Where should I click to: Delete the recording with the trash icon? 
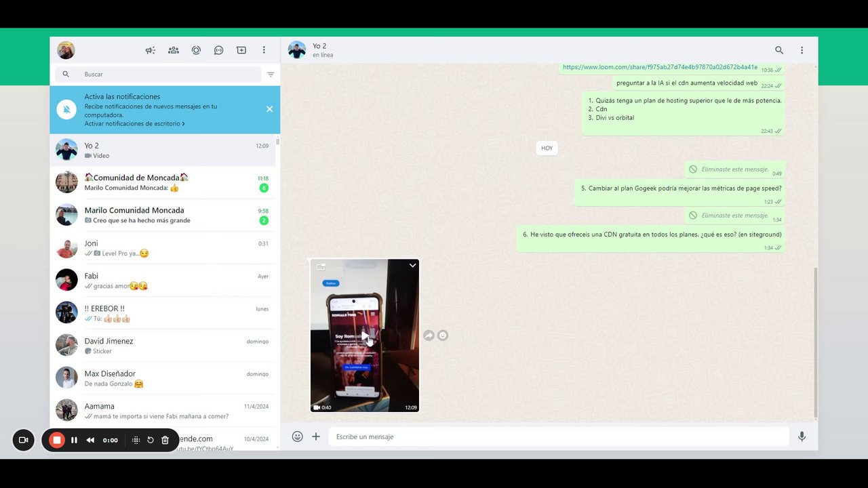click(x=165, y=440)
